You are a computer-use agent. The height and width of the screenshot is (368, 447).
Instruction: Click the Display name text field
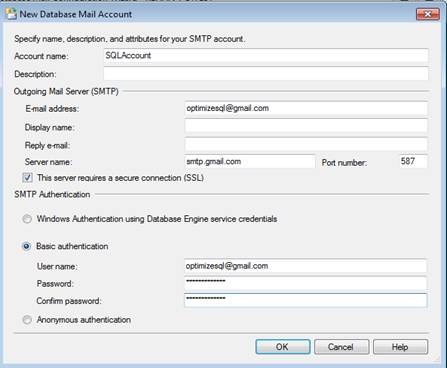click(x=306, y=126)
